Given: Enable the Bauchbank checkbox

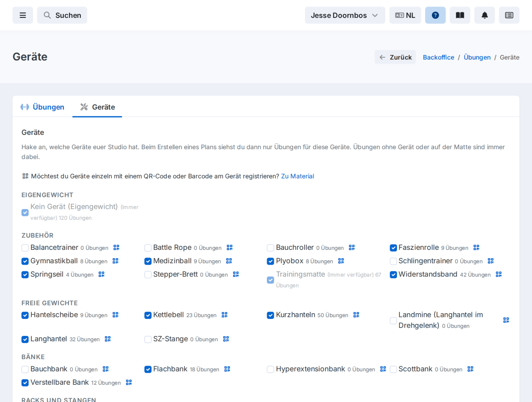Looking at the screenshot, I should coord(25,369).
